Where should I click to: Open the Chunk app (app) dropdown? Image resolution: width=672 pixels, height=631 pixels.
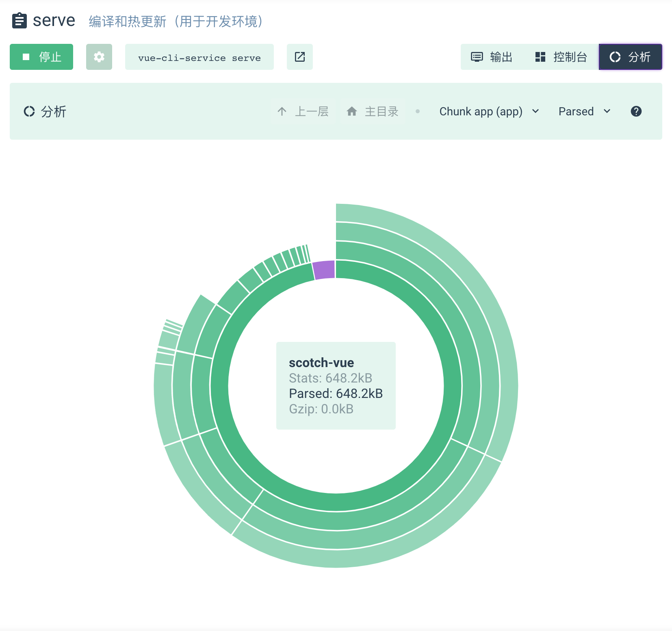click(489, 111)
